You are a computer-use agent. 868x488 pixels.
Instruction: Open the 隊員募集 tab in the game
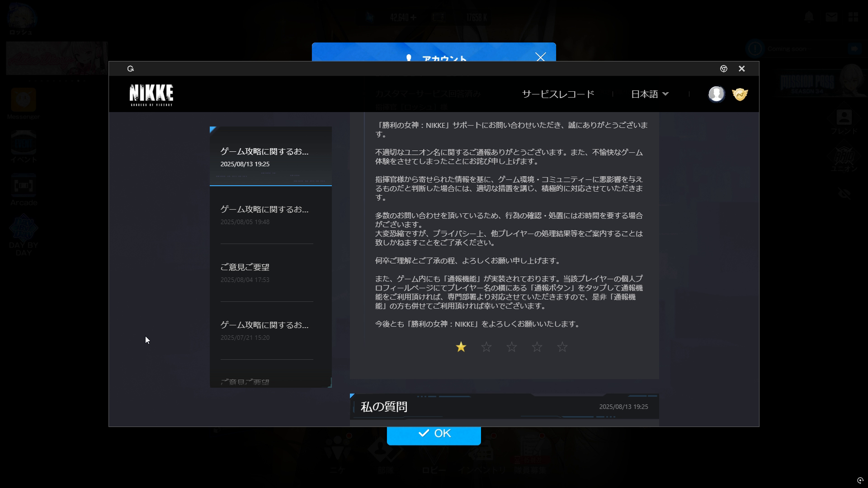(x=530, y=454)
